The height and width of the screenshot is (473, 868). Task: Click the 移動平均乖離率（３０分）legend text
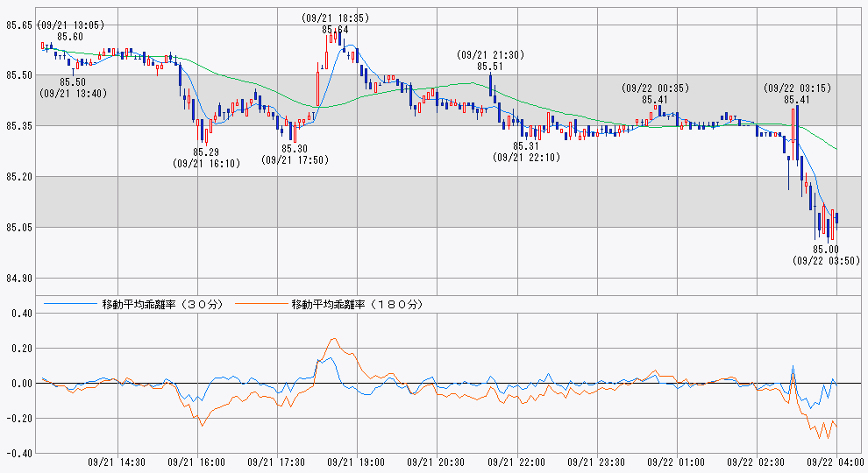pyautogui.click(x=162, y=305)
